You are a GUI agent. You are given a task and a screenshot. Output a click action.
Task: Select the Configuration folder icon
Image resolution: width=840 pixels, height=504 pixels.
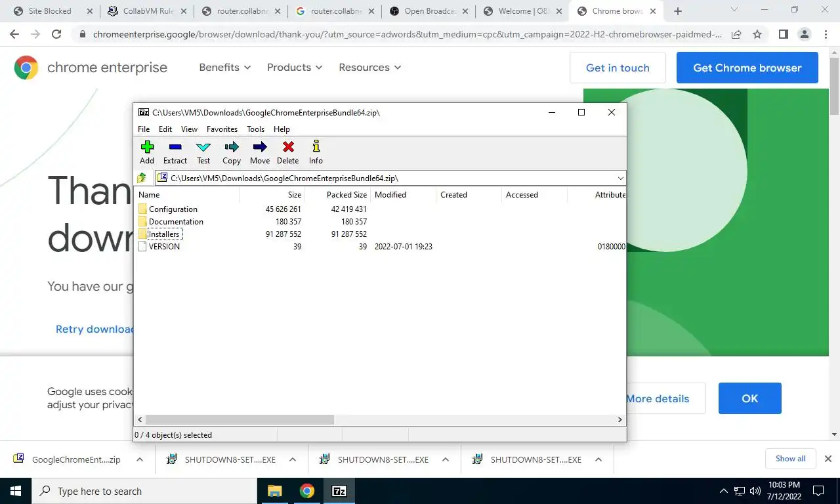(142, 209)
